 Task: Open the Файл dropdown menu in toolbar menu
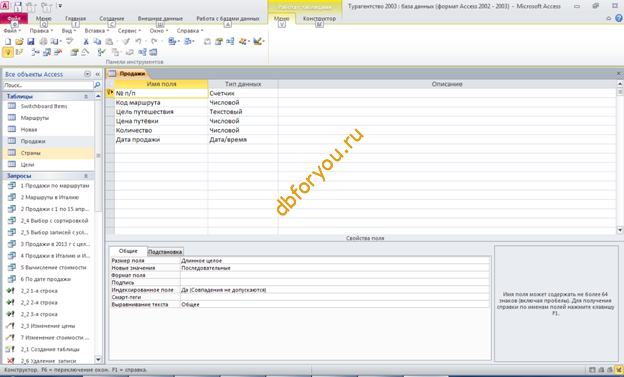tap(12, 31)
